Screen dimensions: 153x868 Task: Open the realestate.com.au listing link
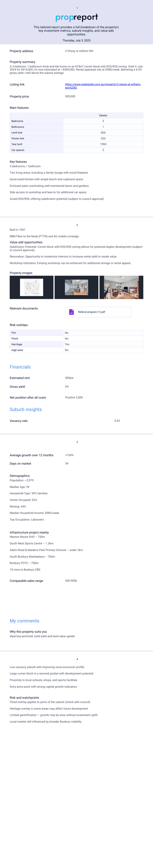103,86
